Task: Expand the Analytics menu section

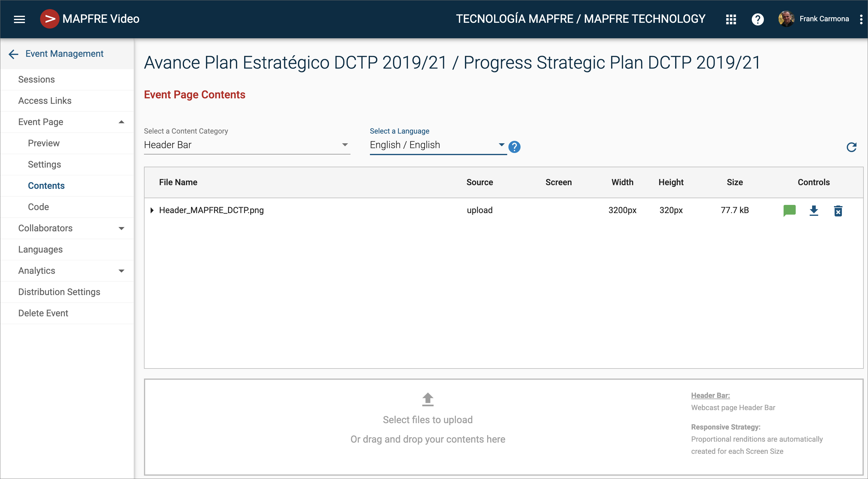Action: (x=121, y=271)
